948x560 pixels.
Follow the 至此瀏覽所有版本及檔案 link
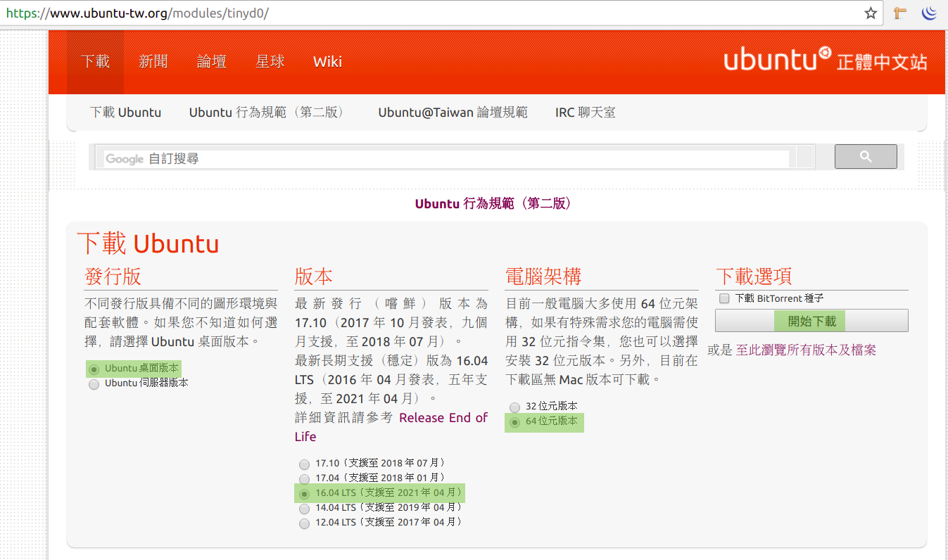point(806,350)
